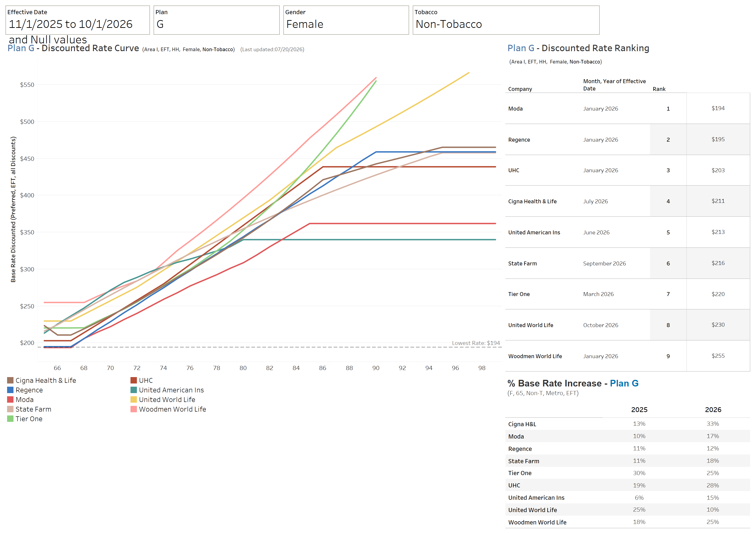Click the $213 rate value

[x=718, y=232]
